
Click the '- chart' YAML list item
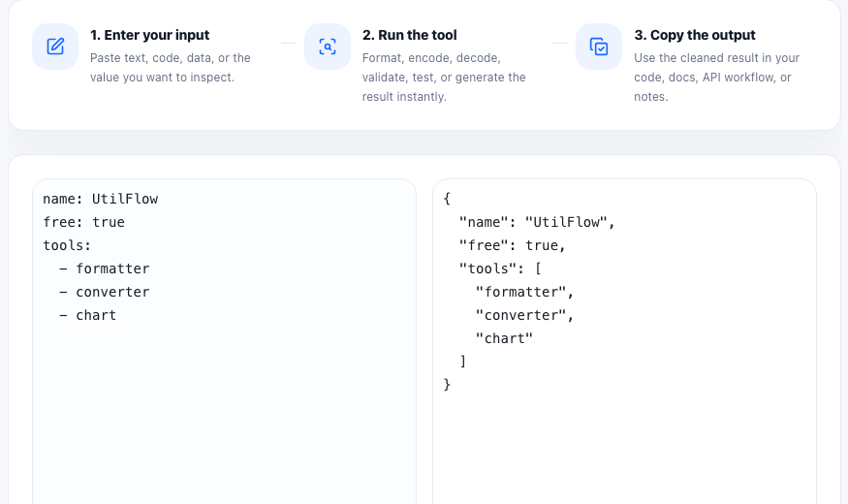tap(87, 315)
